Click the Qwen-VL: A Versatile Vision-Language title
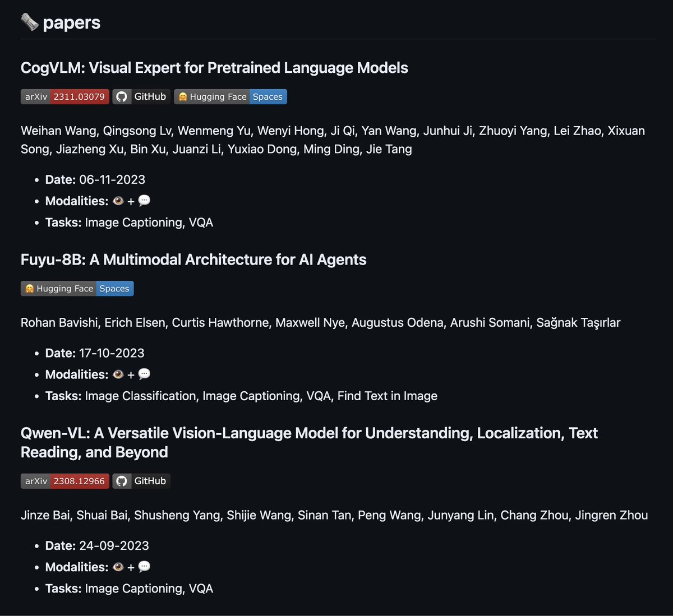Viewport: 673px width, 616px height. click(309, 442)
